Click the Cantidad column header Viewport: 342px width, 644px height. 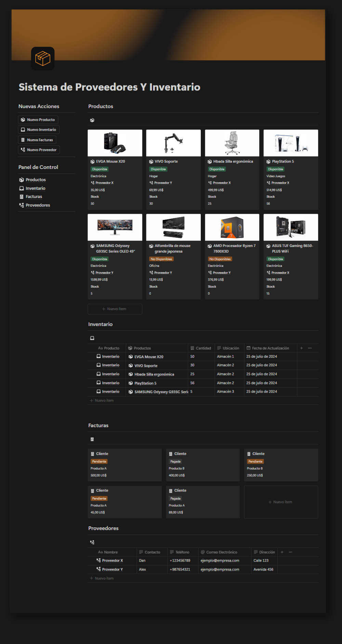click(x=201, y=348)
